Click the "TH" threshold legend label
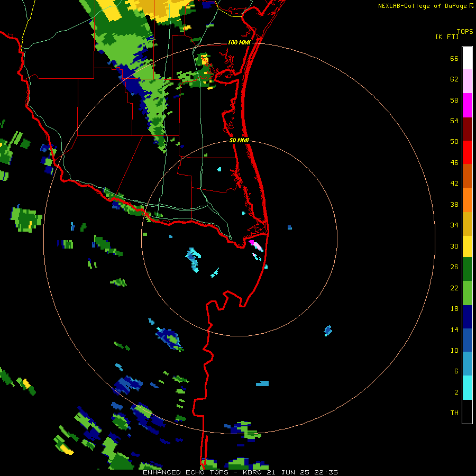Image resolution: width=476 pixels, height=476 pixels. [x=454, y=413]
